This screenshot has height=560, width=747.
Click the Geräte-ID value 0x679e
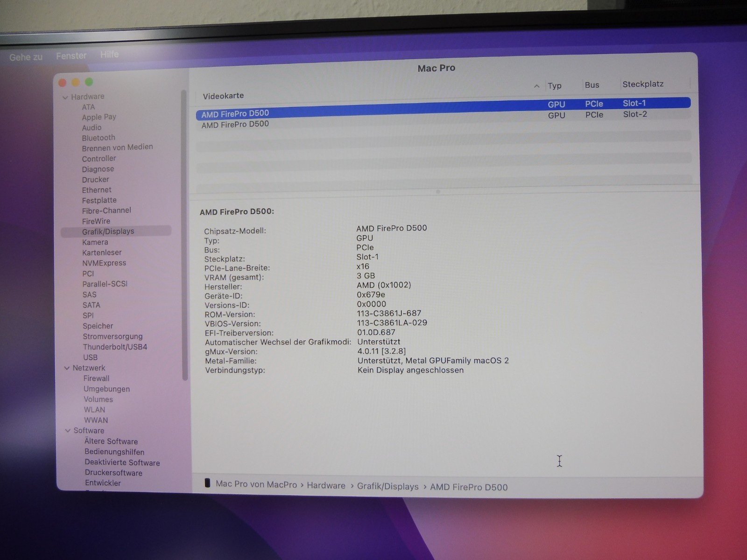371,294
